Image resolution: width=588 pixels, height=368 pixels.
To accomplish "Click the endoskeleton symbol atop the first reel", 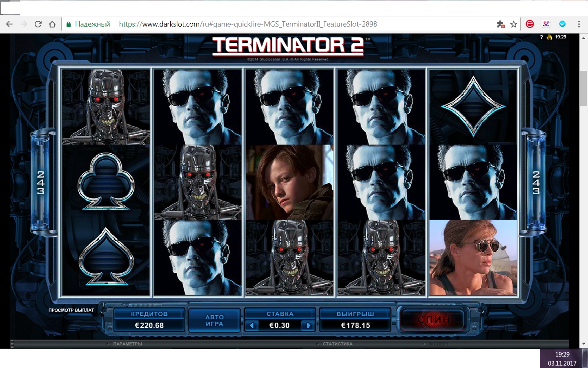I will (106, 107).
